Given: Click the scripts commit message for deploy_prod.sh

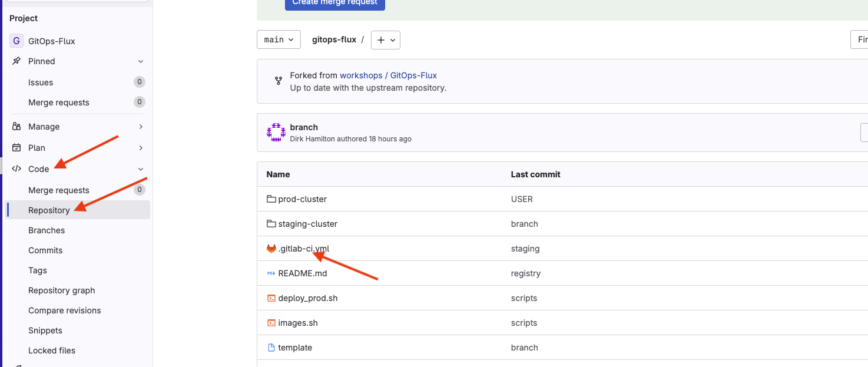Looking at the screenshot, I should (x=524, y=298).
